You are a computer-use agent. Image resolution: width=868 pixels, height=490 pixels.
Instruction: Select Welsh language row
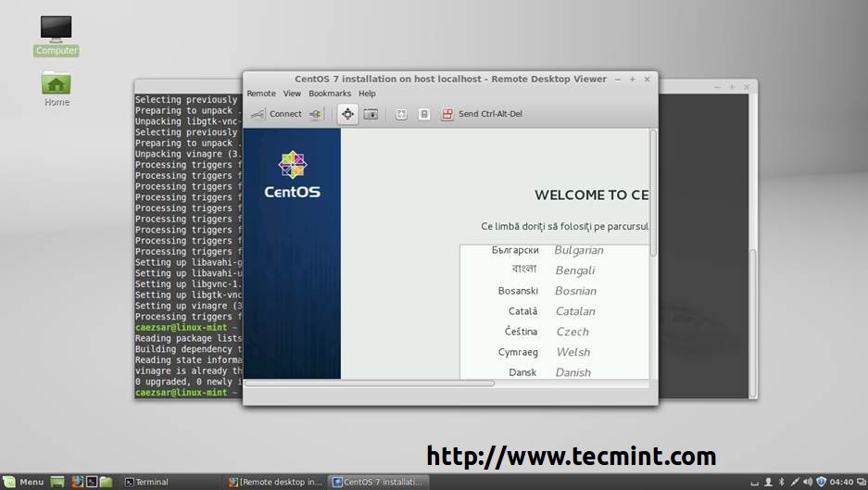[554, 352]
